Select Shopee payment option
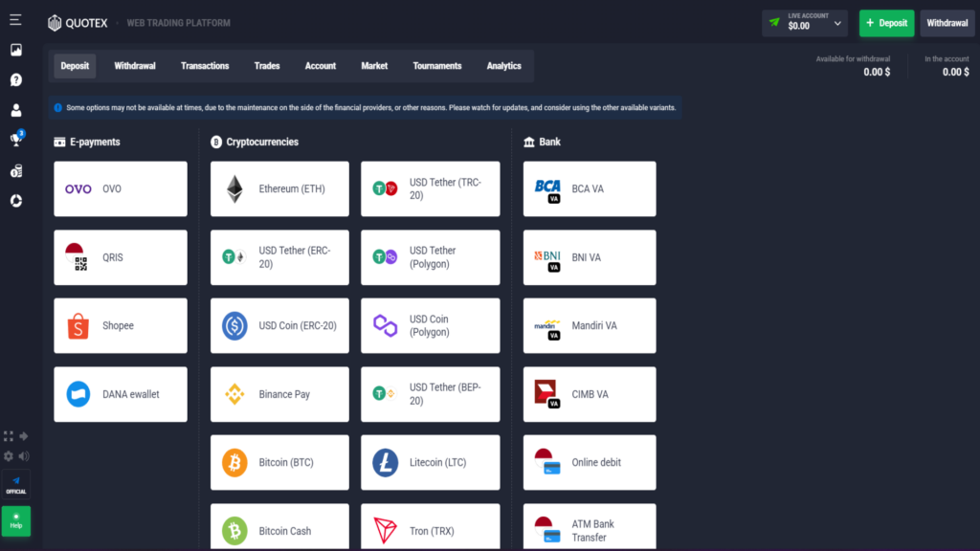The image size is (980, 551). [121, 325]
